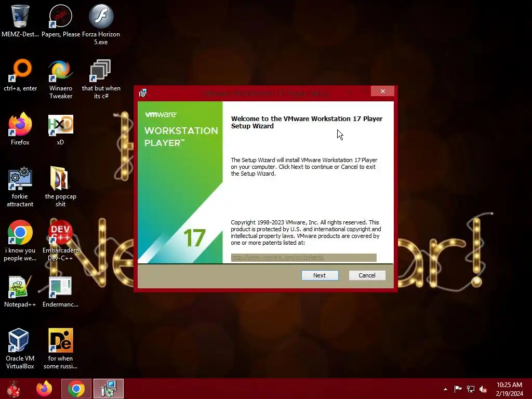Image resolution: width=532 pixels, height=399 pixels.
Task: Click the Workstation Player 17 banner image
Action: pos(180,182)
